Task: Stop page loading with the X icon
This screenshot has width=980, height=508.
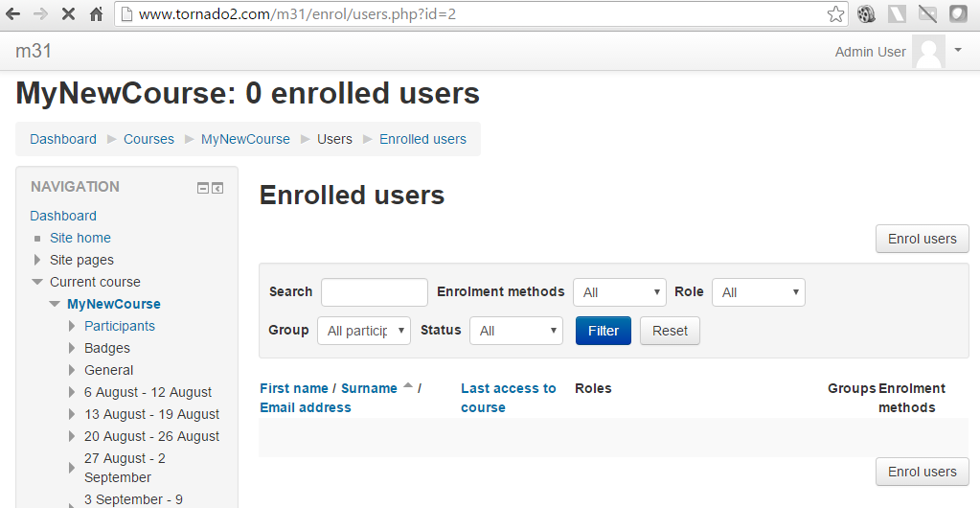Action: [x=68, y=13]
